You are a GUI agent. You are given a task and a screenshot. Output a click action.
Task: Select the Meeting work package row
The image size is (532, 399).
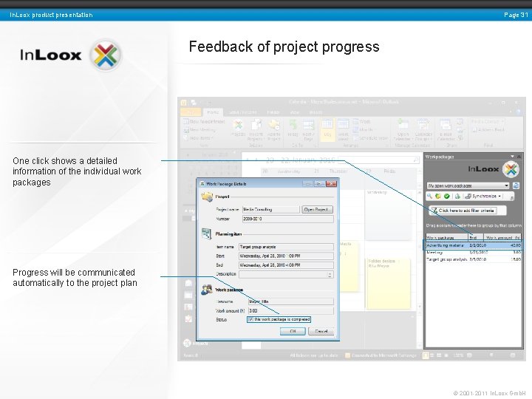[x=474, y=253]
